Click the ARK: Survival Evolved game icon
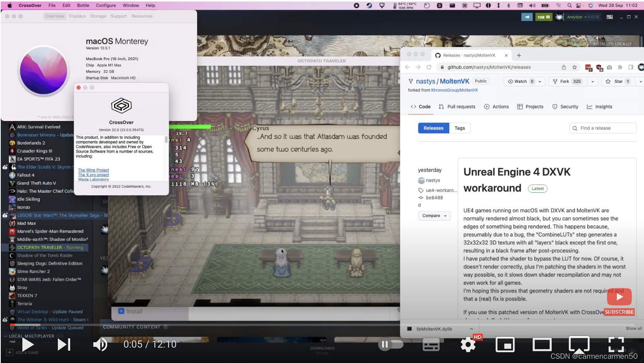The height and width of the screenshot is (363, 644). (x=12, y=127)
